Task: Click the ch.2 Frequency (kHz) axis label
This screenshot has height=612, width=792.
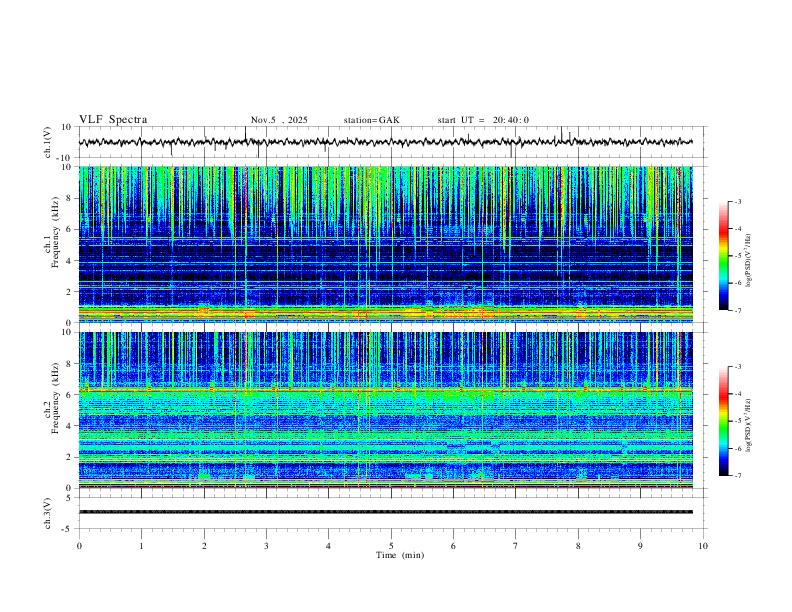Action: 55,398
